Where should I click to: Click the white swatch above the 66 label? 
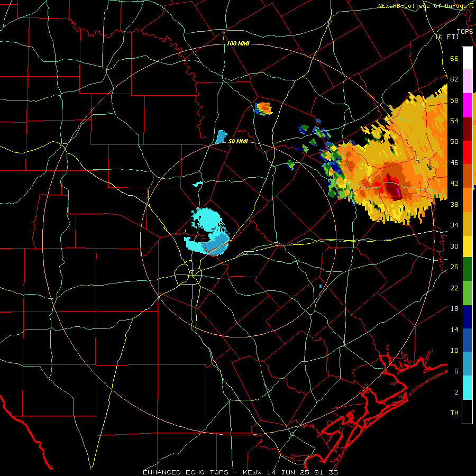tap(467, 58)
